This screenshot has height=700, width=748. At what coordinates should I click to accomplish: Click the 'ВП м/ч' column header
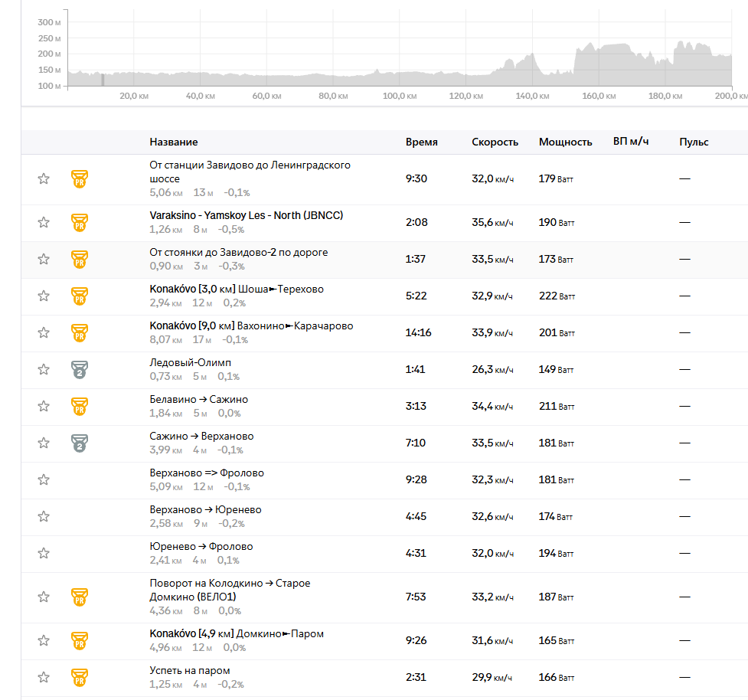tap(631, 141)
